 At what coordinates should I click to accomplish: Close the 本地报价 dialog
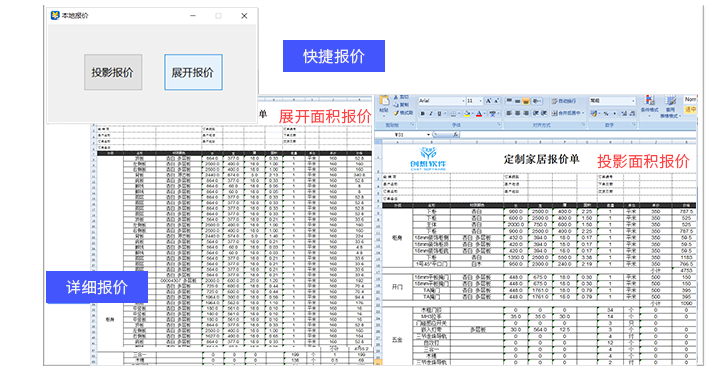pos(244,16)
